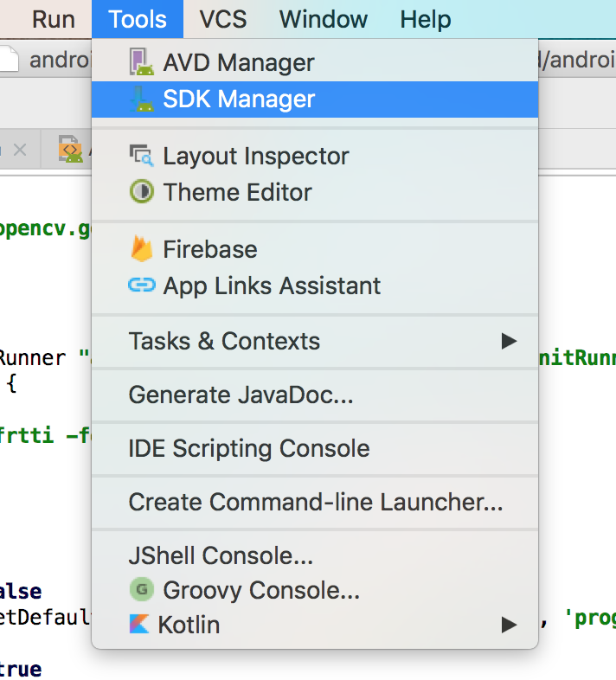Choose Create Command-line Launcher...
This screenshot has width=616, height=680.
pos(315,502)
